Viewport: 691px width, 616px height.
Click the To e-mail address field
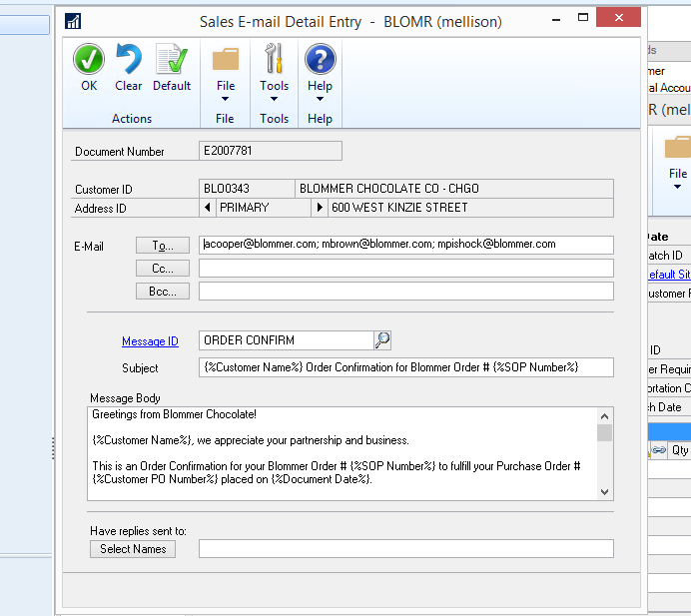405,245
